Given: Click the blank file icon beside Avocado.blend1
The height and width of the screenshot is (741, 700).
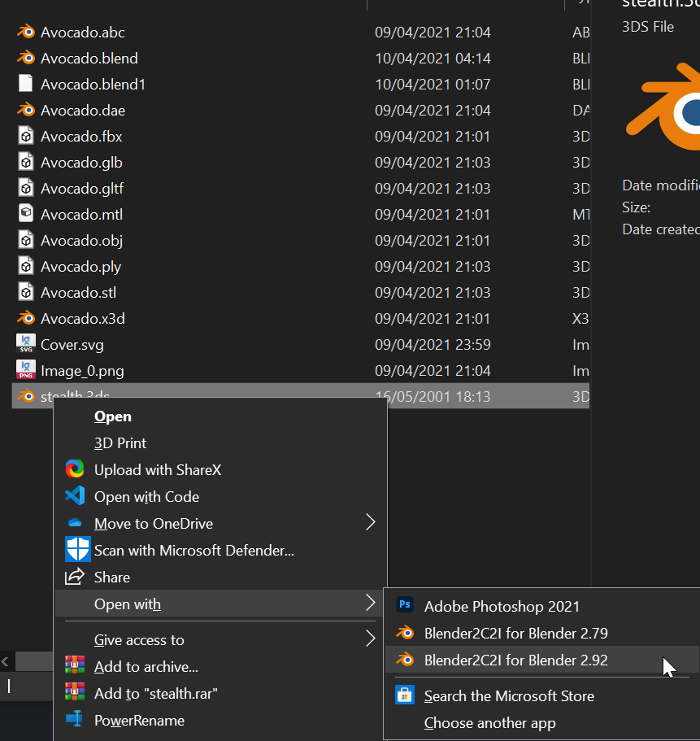Looking at the screenshot, I should click(26, 84).
